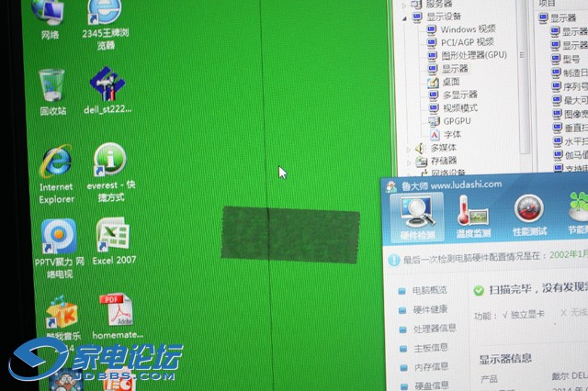The height and width of the screenshot is (391, 588).
Task: Click the 鲁大师 www.ludashi.com title text
Action: pyautogui.click(x=451, y=185)
